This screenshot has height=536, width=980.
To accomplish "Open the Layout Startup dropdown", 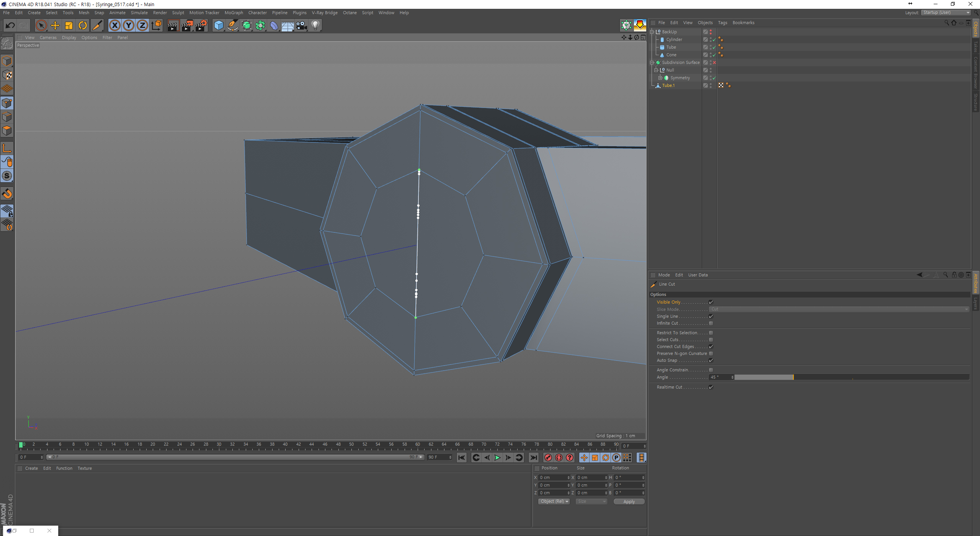I will coord(946,13).
